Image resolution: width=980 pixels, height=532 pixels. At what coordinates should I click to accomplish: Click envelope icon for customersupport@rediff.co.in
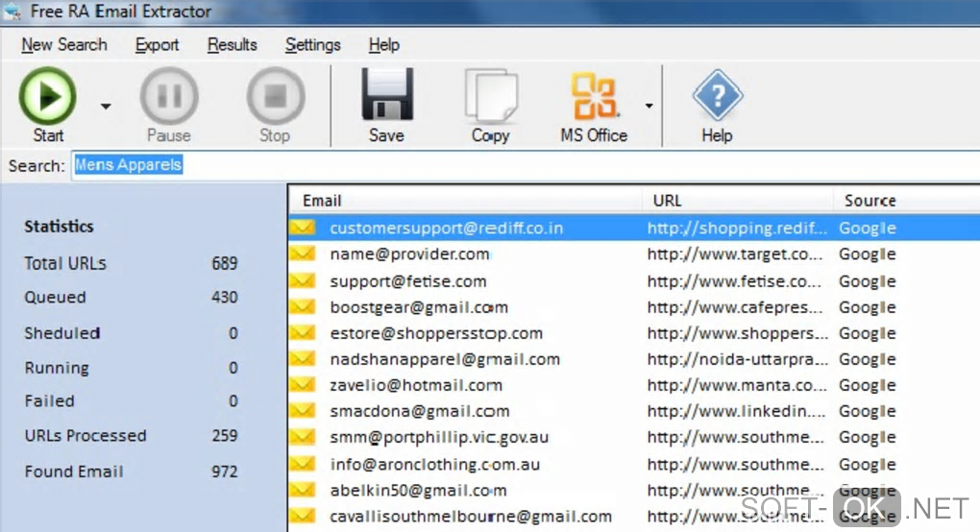point(303,228)
